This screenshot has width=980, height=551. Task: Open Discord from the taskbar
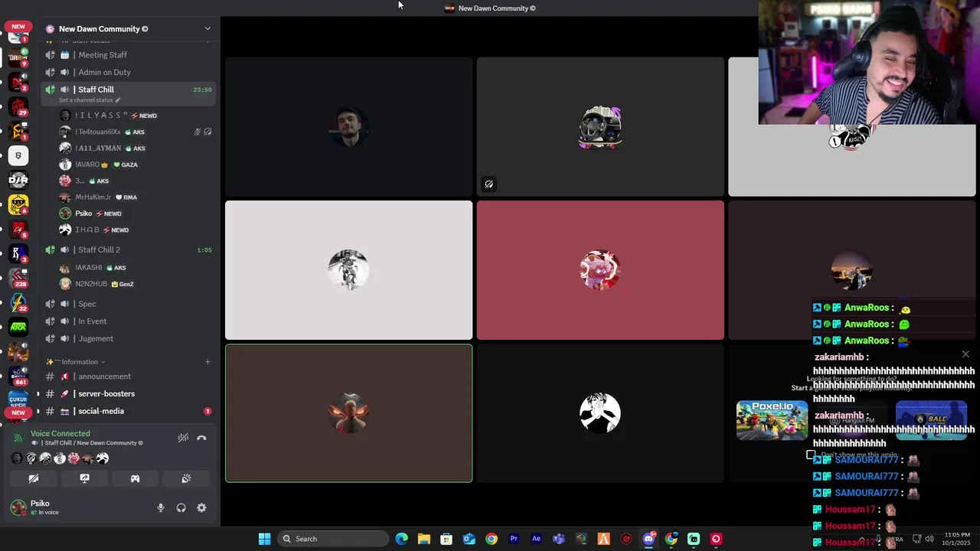648,539
